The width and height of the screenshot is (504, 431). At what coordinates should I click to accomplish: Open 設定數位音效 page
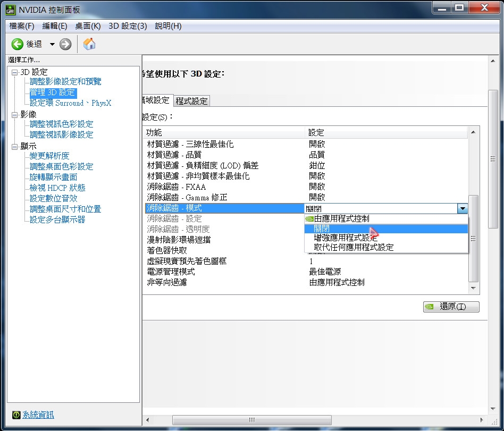coord(53,198)
